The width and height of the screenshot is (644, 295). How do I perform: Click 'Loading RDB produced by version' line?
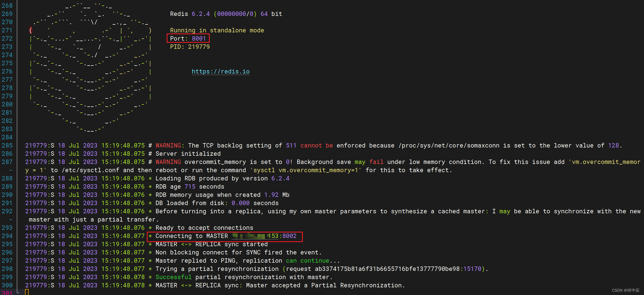coord(222,178)
